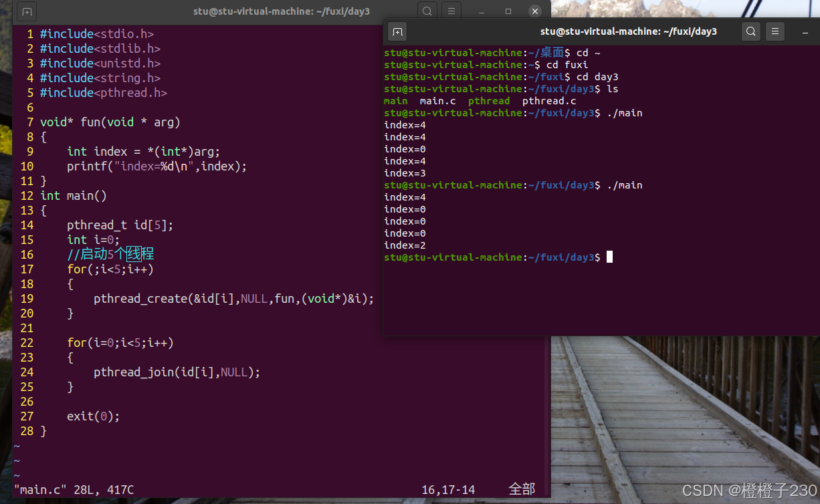Click the 'ls' command in the shell terminal
Image resolution: width=820 pixels, height=504 pixels.
point(613,89)
